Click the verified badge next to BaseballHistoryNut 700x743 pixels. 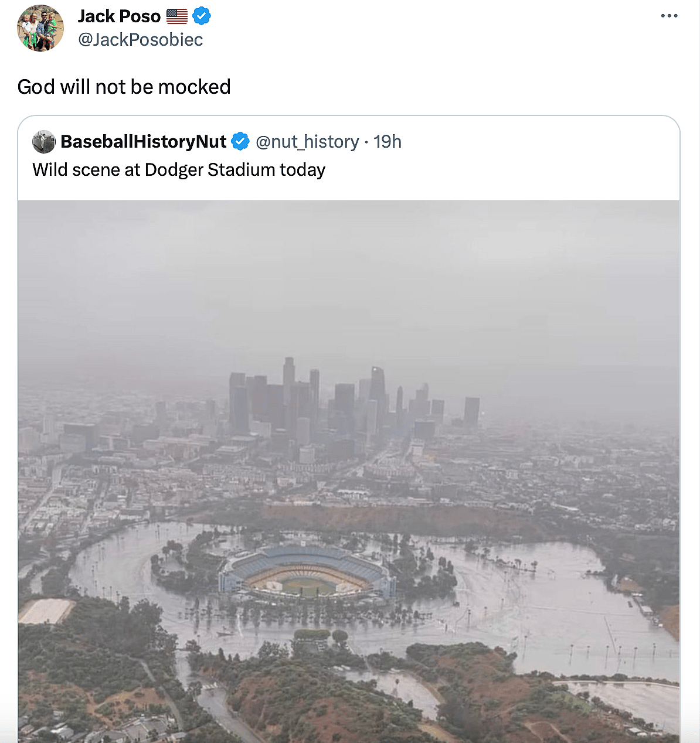(x=240, y=142)
